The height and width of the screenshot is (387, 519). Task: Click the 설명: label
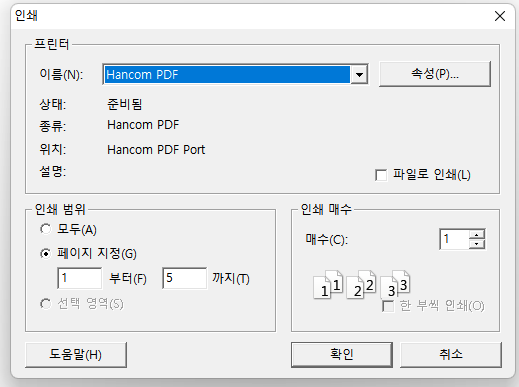coord(53,172)
